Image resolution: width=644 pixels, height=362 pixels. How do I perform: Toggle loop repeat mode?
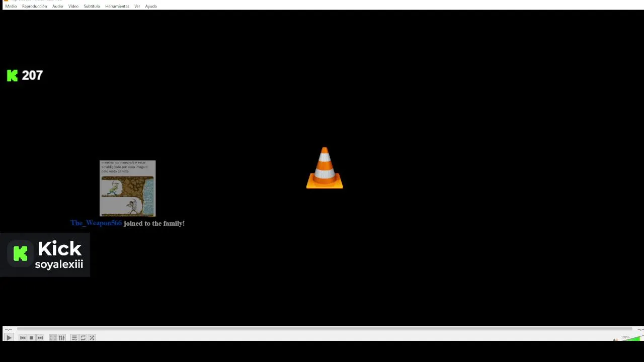(x=83, y=338)
